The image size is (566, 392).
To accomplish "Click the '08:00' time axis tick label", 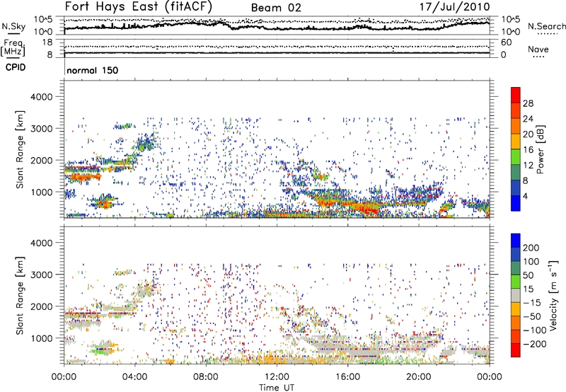I will pos(206,377).
